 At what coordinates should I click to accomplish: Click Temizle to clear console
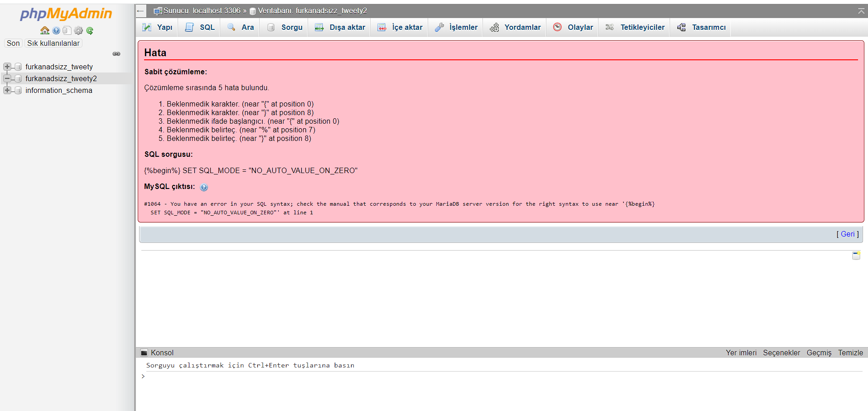pyautogui.click(x=850, y=353)
